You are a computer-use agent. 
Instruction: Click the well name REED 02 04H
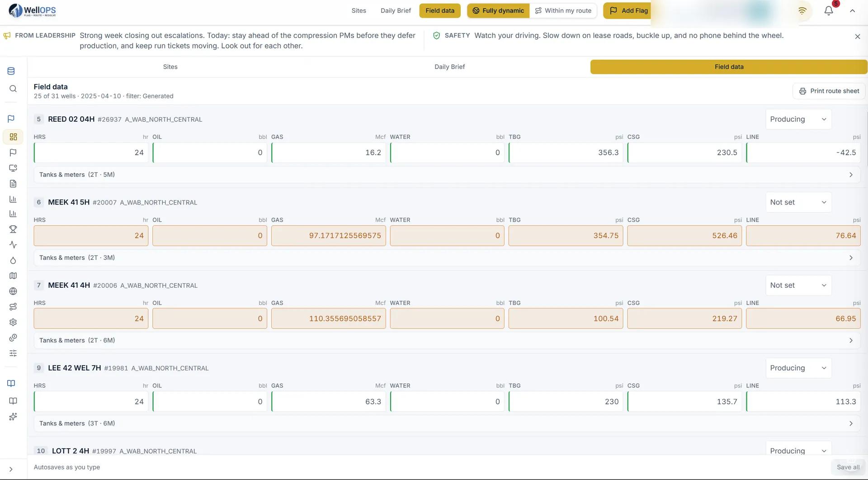point(71,119)
